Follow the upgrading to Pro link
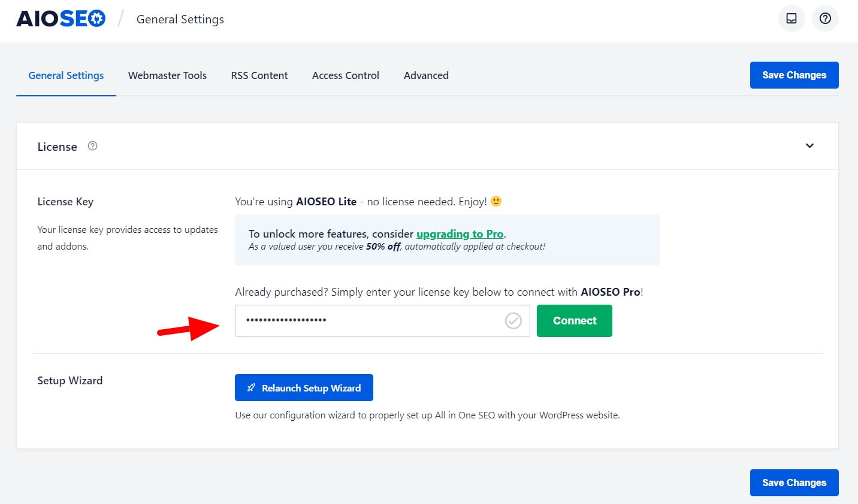The width and height of the screenshot is (858, 504). (460, 234)
